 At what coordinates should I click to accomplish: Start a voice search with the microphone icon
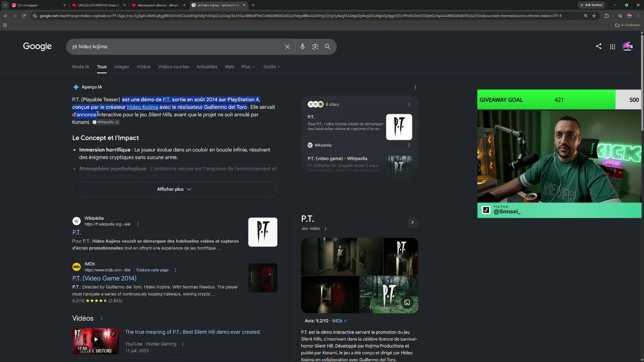[x=302, y=47]
